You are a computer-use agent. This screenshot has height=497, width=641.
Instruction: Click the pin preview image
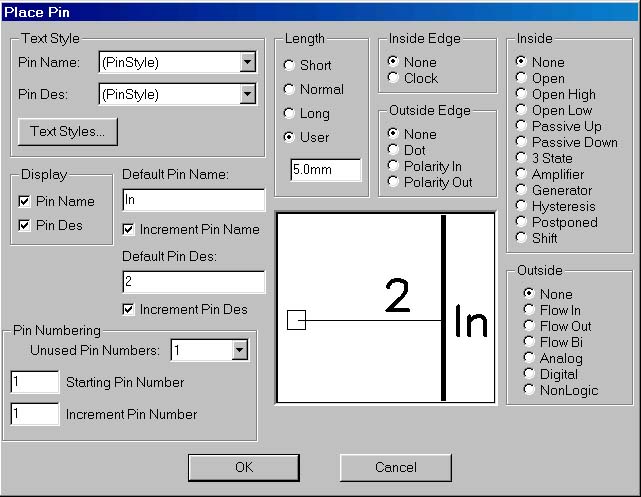click(x=385, y=307)
